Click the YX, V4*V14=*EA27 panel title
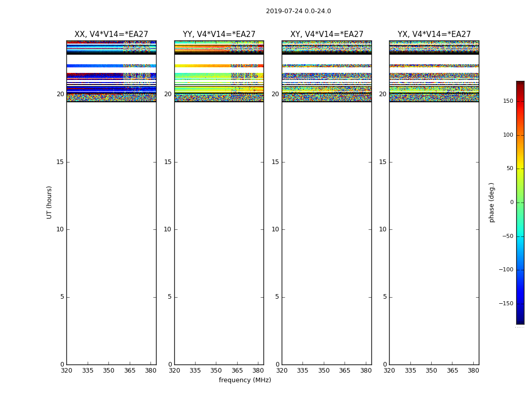The width and height of the screenshot is (532, 405). [x=434, y=34]
